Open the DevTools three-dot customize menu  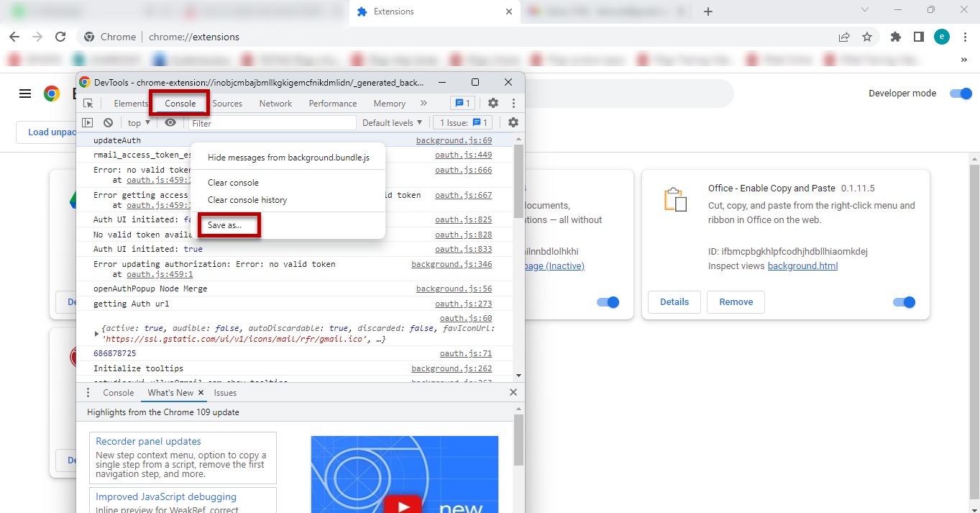pyautogui.click(x=513, y=103)
